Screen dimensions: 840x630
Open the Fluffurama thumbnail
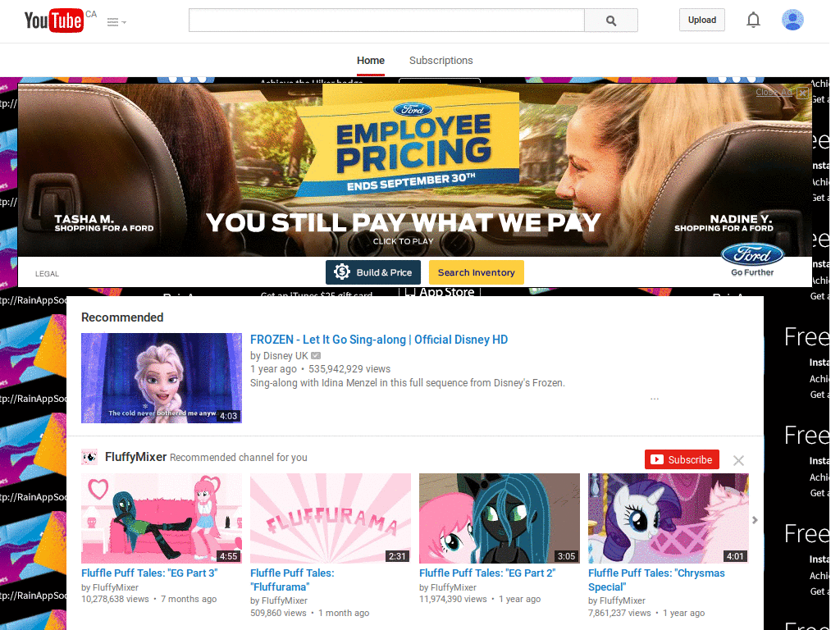point(331,518)
